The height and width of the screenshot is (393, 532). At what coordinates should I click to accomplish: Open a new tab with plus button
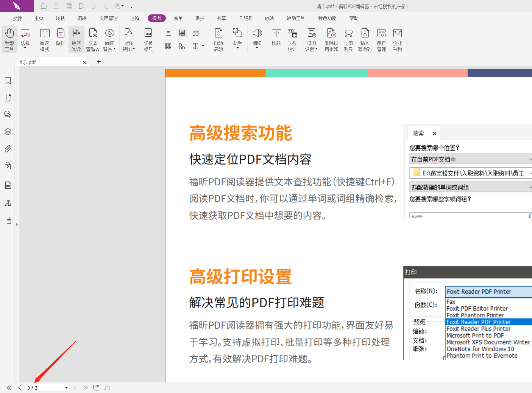99,62
